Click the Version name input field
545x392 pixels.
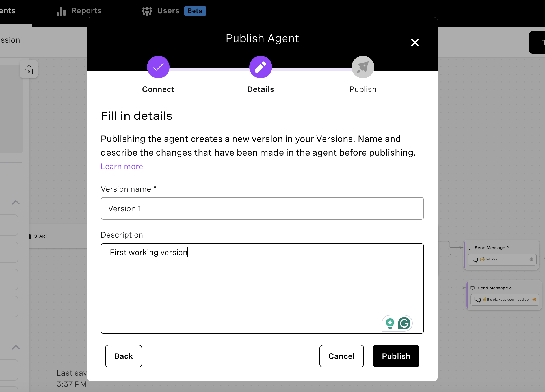point(262,208)
